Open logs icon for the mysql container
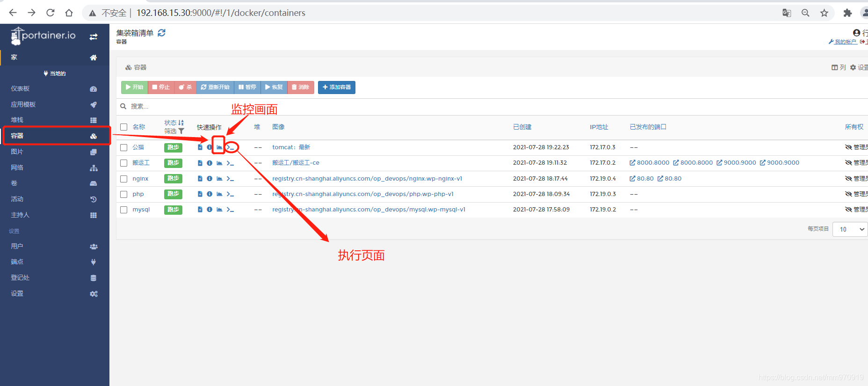 (x=200, y=210)
